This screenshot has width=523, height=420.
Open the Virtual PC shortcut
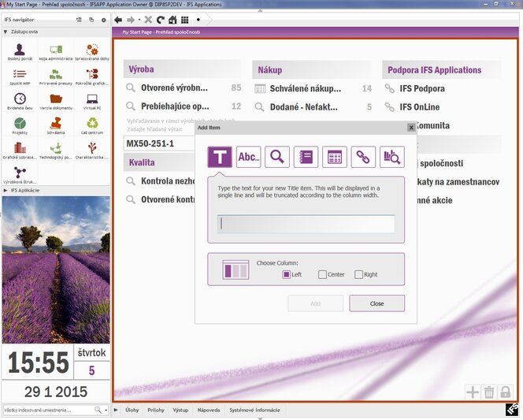[92, 102]
